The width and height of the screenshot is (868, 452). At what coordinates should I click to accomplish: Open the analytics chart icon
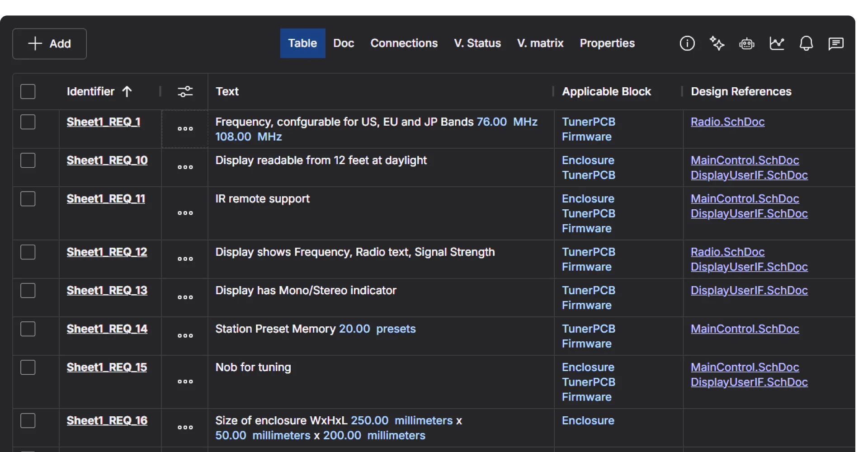click(x=777, y=43)
